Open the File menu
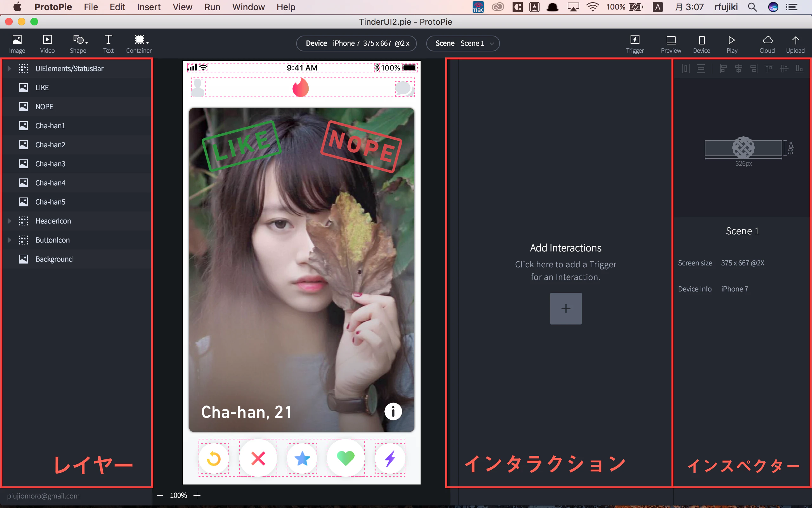 click(x=91, y=7)
